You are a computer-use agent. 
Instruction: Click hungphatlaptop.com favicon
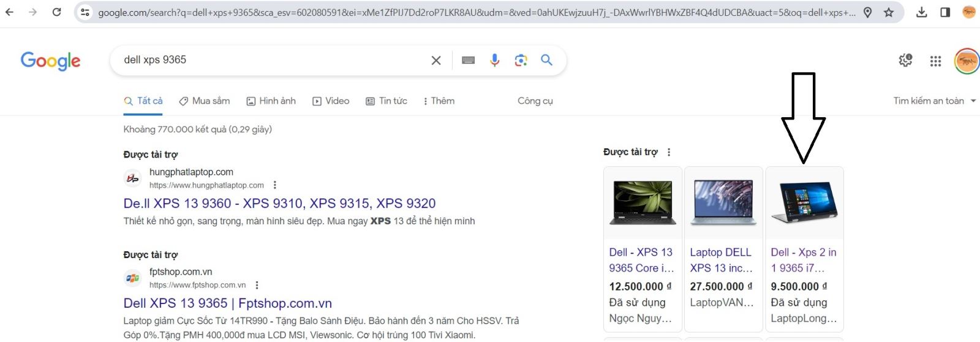(x=132, y=178)
